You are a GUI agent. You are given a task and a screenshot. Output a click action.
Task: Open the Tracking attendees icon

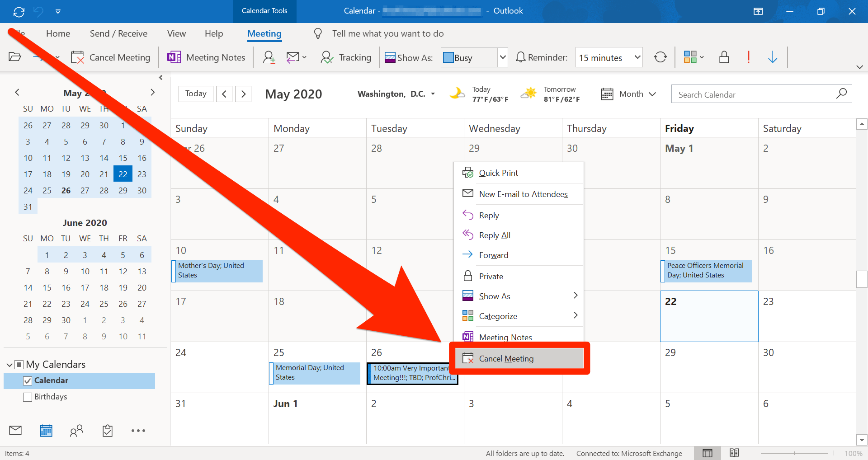coord(327,57)
